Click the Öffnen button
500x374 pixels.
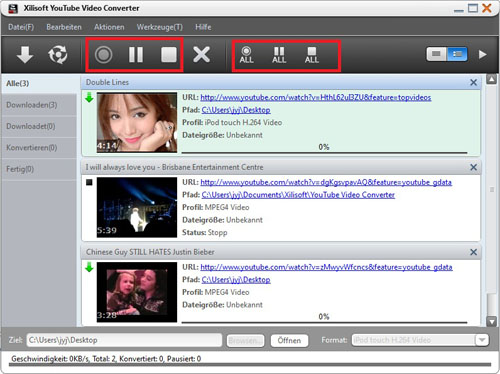click(x=289, y=341)
